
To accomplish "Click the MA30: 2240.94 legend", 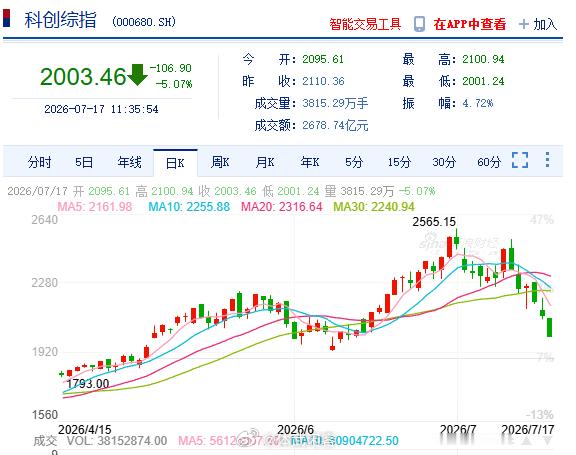I will pos(374,207).
